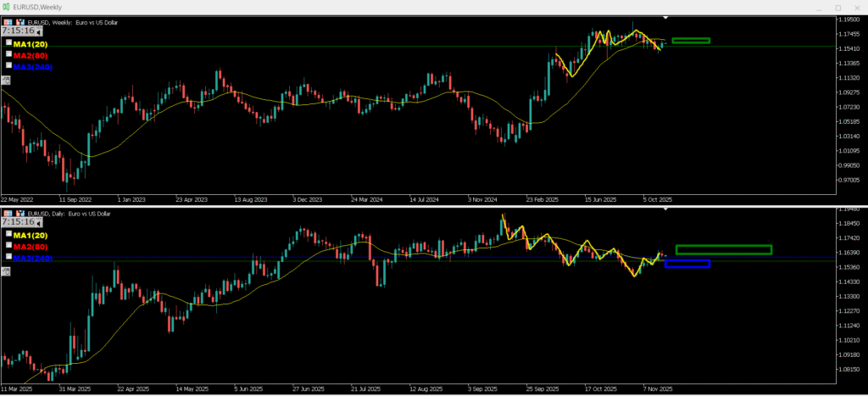Enable the MA1(20) checkbox on Weekly chart
The height and width of the screenshot is (396, 868).
pos(8,42)
